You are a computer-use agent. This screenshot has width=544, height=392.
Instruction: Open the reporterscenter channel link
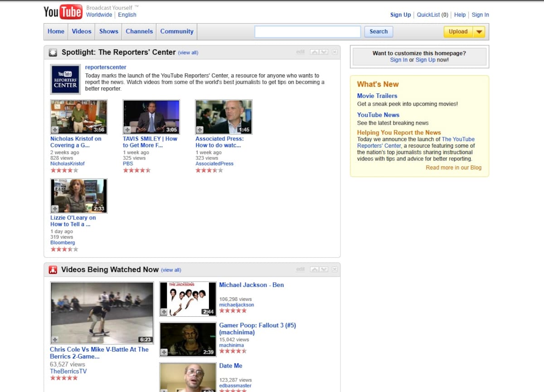tap(106, 68)
